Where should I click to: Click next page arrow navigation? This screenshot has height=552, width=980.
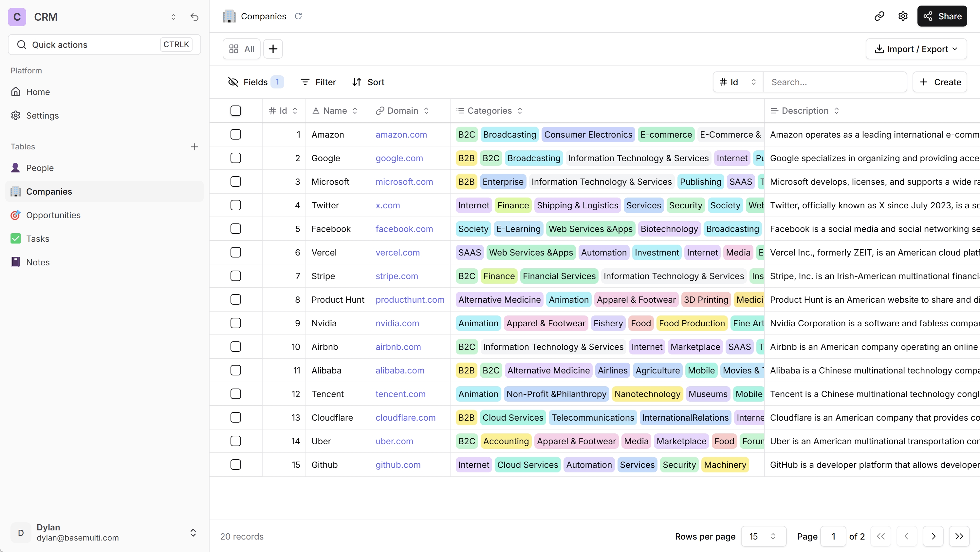point(934,536)
